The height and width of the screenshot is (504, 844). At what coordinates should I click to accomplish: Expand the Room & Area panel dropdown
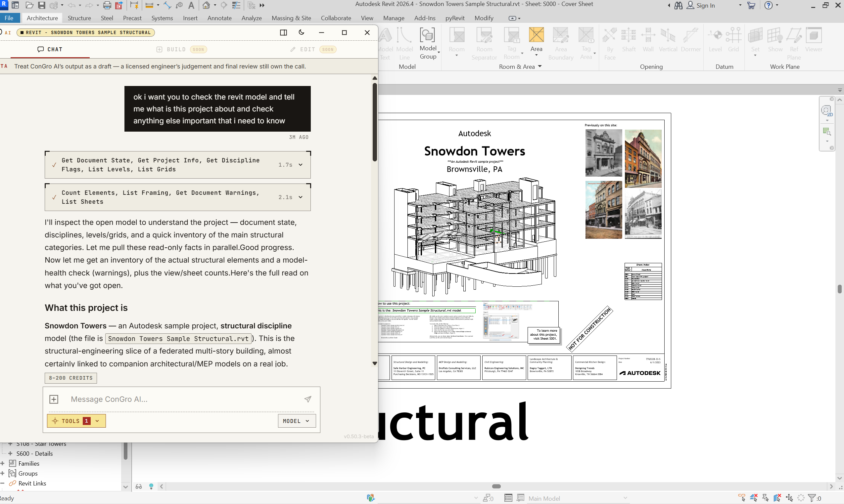(540, 66)
